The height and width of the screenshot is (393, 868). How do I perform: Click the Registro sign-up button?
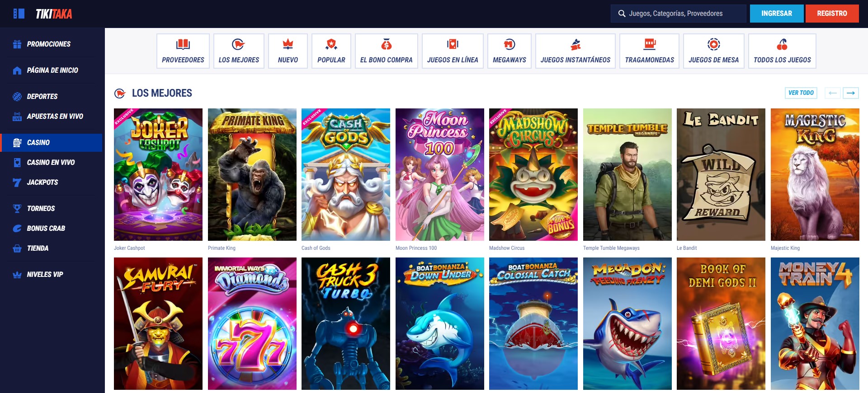832,14
